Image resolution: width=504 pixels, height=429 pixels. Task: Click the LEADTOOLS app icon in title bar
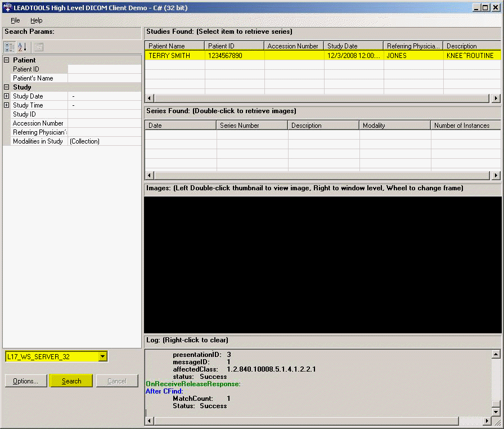point(7,7)
